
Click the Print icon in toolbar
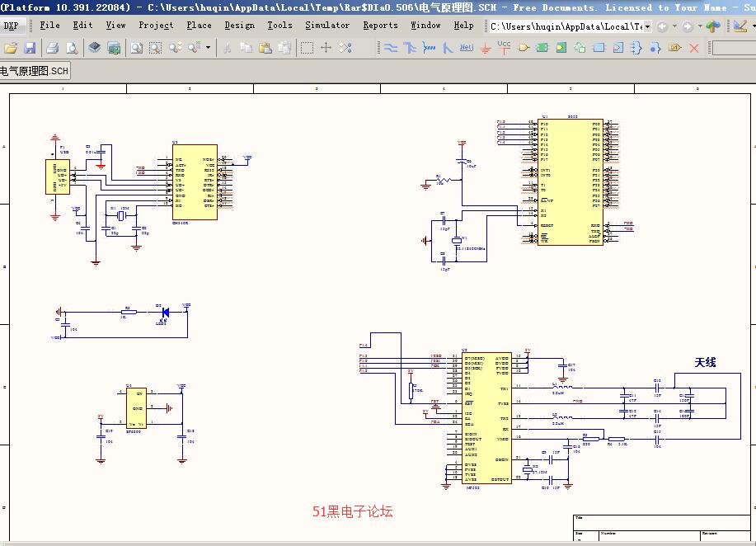pos(54,48)
